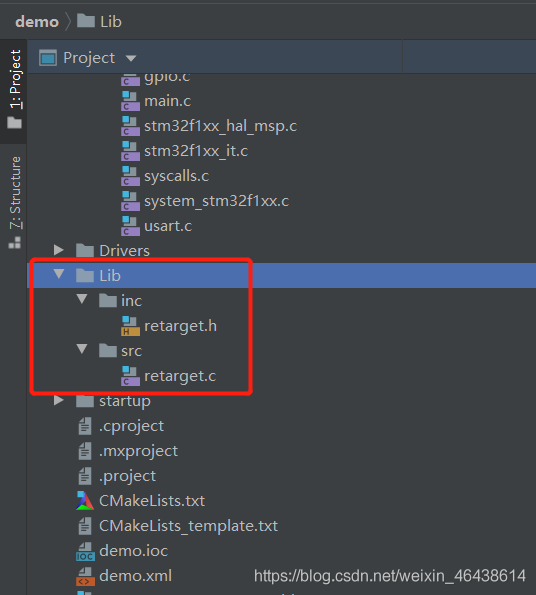Click the syscalls.c file icon
The height and width of the screenshot is (595, 536).
click(x=130, y=176)
